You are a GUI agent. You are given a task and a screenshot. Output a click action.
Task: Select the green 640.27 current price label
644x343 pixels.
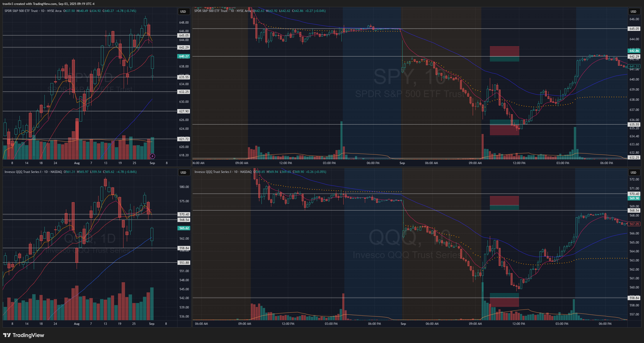tap(184, 56)
